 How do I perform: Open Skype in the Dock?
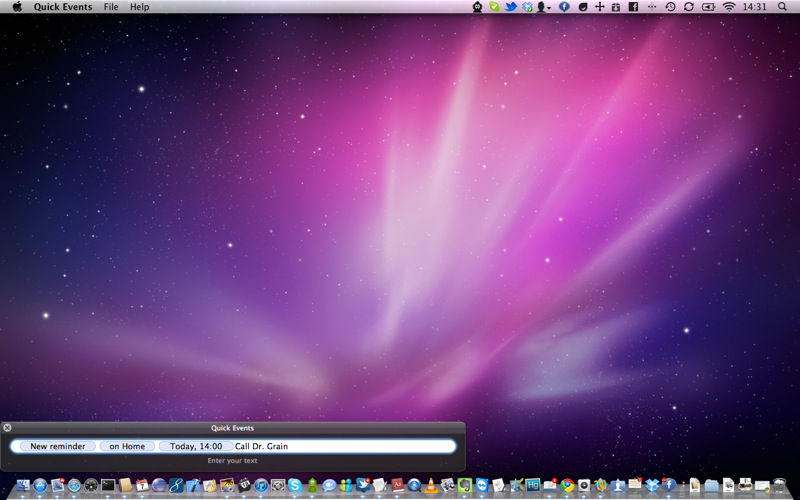pos(294,485)
